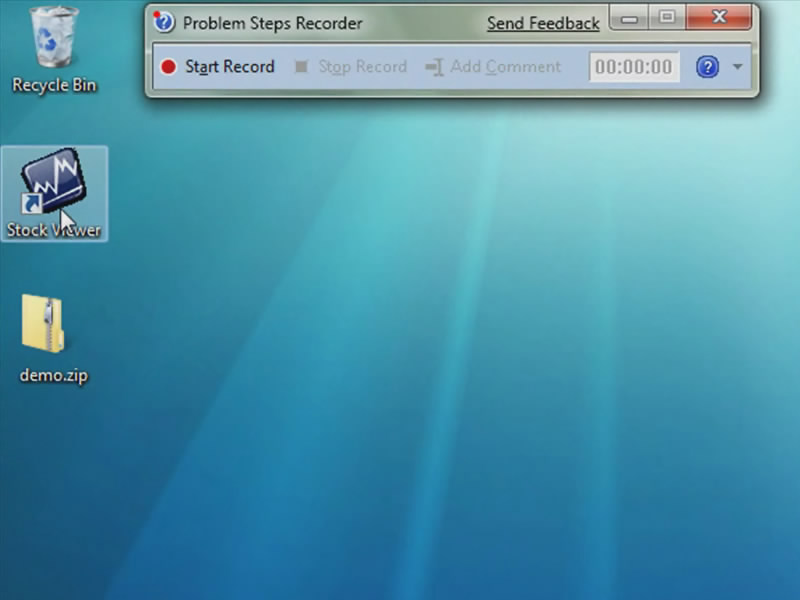The width and height of the screenshot is (800, 600).
Task: Click the Add Comment button
Action: coord(493,67)
